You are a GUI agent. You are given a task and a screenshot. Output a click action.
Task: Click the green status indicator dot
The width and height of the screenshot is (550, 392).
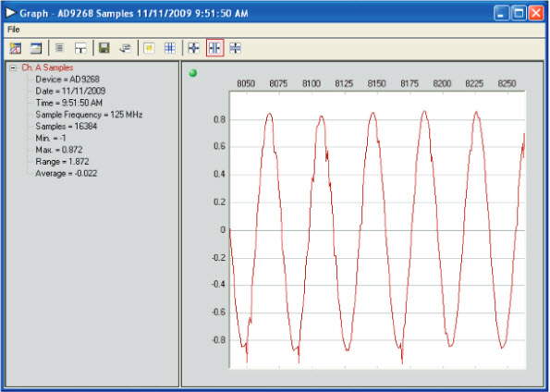click(193, 73)
